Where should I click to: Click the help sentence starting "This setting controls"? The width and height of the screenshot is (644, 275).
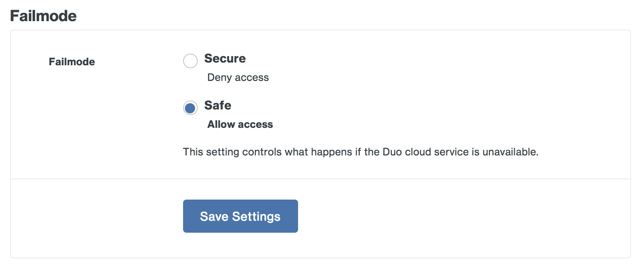(x=360, y=152)
